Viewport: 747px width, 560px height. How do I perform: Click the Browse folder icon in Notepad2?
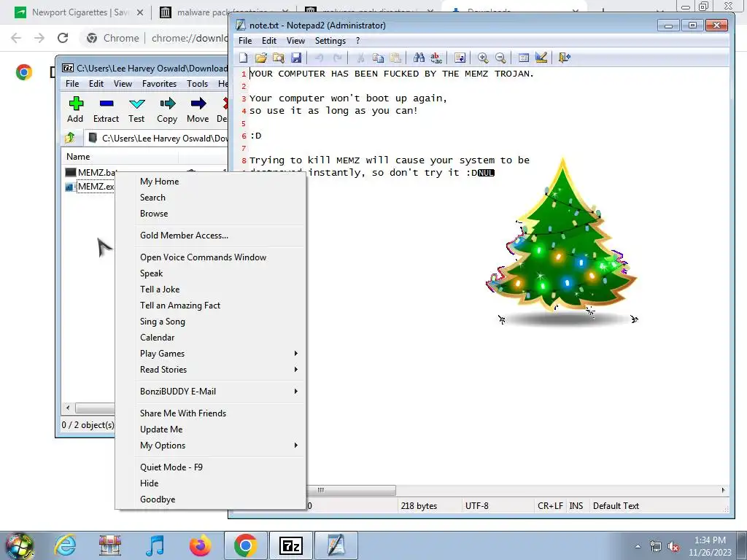click(278, 58)
